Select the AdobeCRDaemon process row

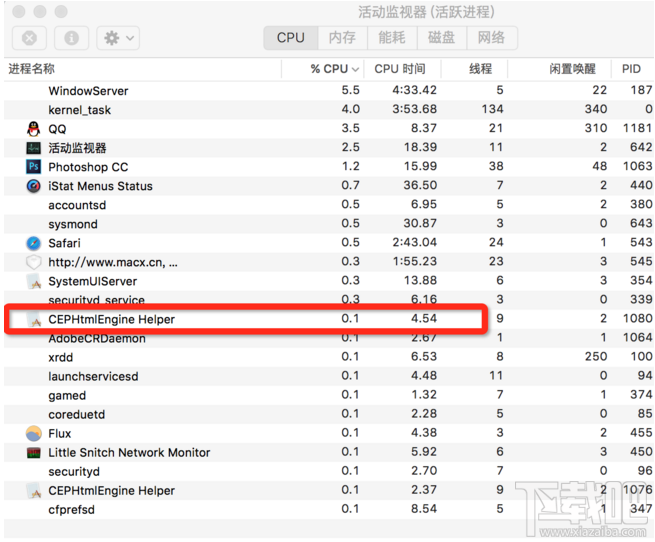click(x=328, y=338)
